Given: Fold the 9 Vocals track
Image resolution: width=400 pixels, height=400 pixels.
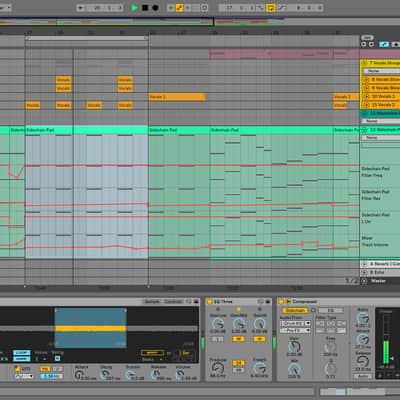Looking at the screenshot, I should point(366,88).
